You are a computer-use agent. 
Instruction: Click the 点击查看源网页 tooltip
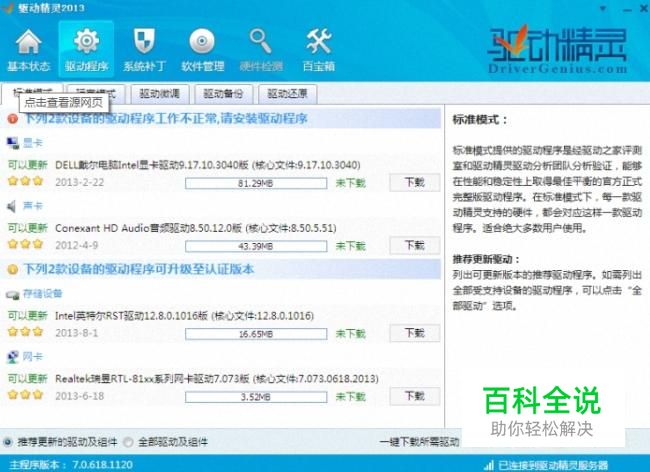pyautogui.click(x=64, y=102)
